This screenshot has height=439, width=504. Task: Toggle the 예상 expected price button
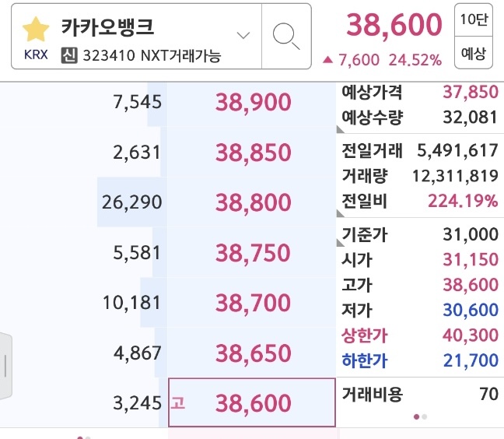[x=473, y=54]
